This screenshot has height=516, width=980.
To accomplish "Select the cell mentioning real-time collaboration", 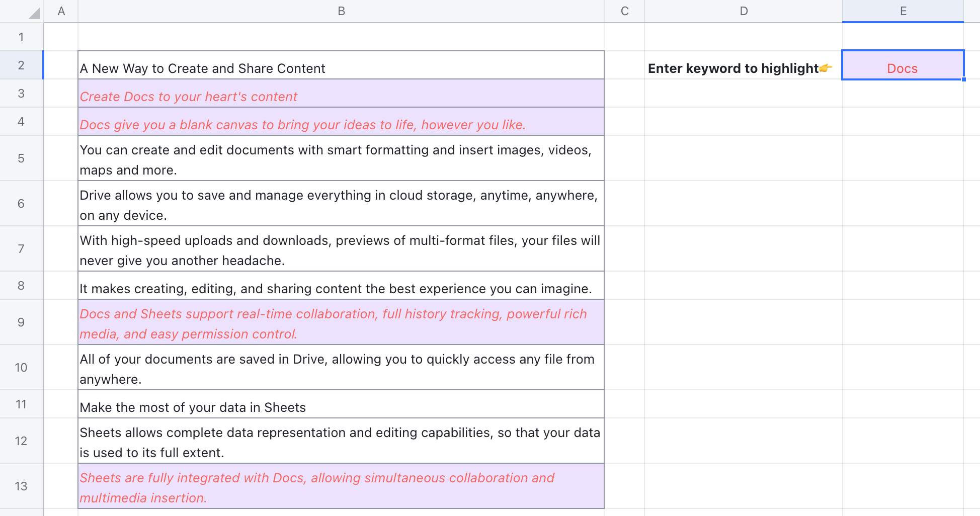I will click(341, 322).
